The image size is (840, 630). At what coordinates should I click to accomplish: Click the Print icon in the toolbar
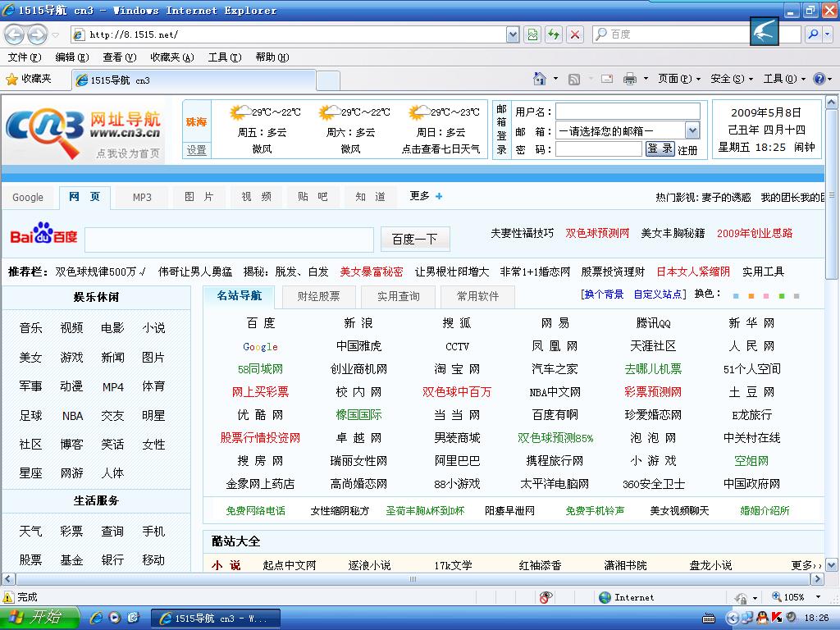629,79
